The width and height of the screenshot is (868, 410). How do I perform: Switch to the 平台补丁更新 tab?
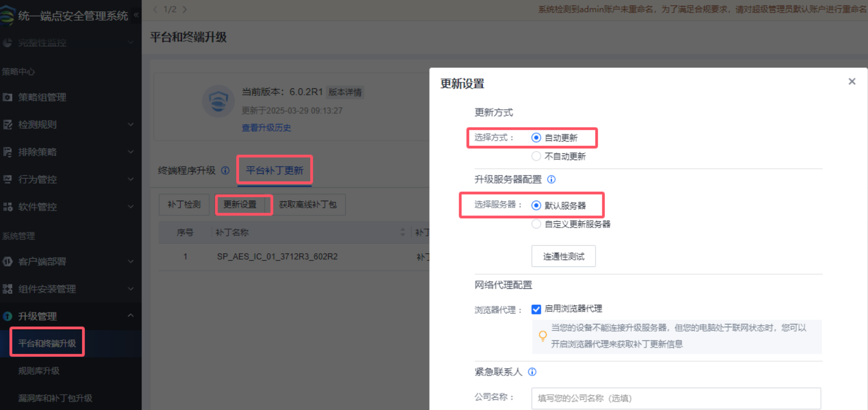tap(275, 170)
